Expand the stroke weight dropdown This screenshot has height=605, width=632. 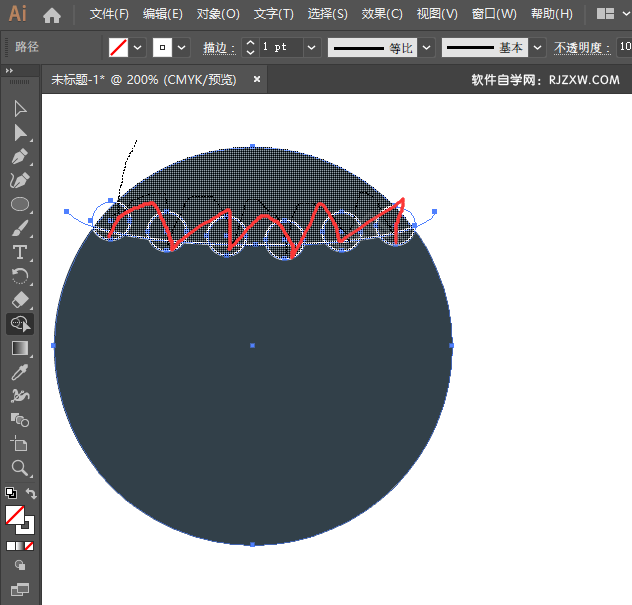(x=311, y=47)
